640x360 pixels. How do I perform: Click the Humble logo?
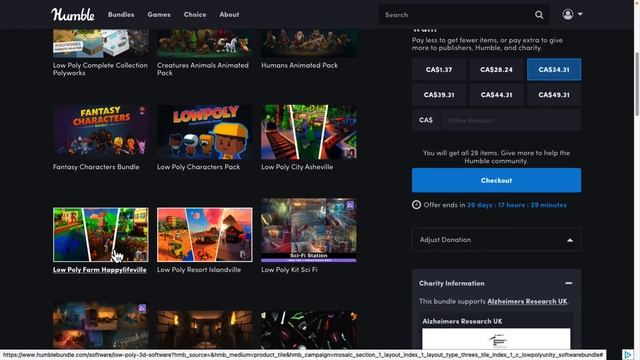pyautogui.click(x=73, y=14)
